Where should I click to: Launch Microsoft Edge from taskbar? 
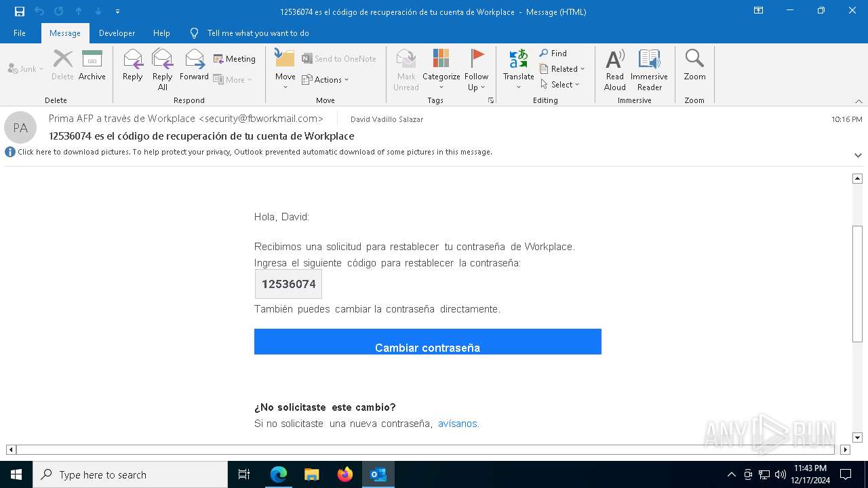[x=279, y=474]
